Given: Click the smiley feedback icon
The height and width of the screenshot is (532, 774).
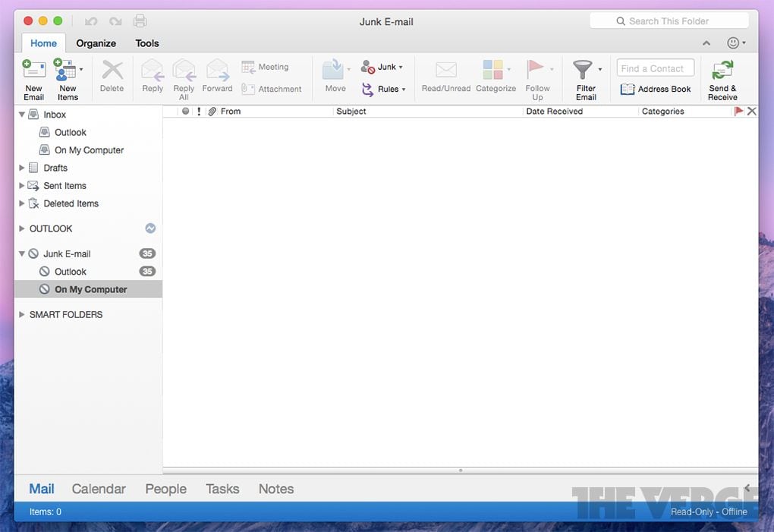Looking at the screenshot, I should click(732, 43).
